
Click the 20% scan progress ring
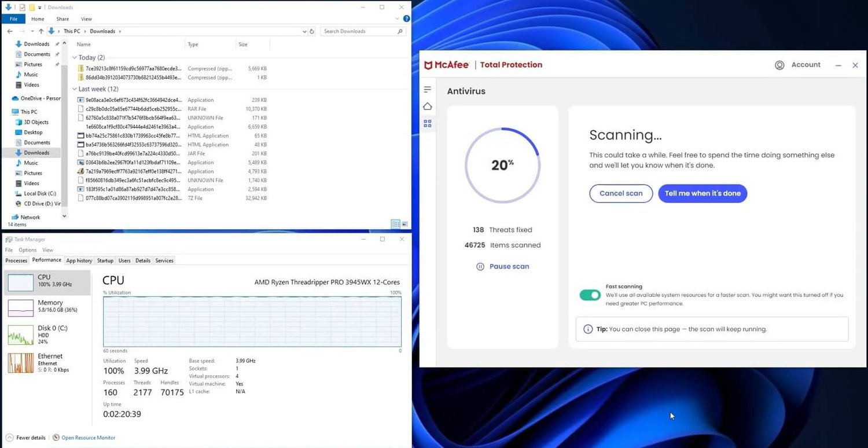[x=502, y=165]
